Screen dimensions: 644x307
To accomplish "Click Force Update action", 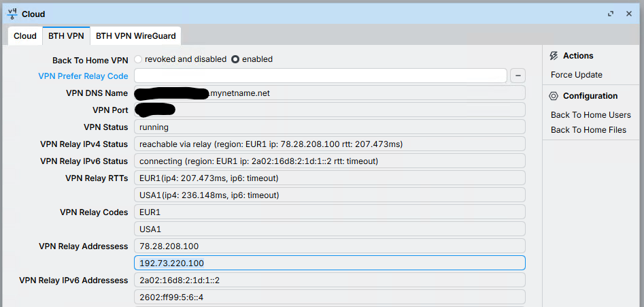I will click(576, 75).
